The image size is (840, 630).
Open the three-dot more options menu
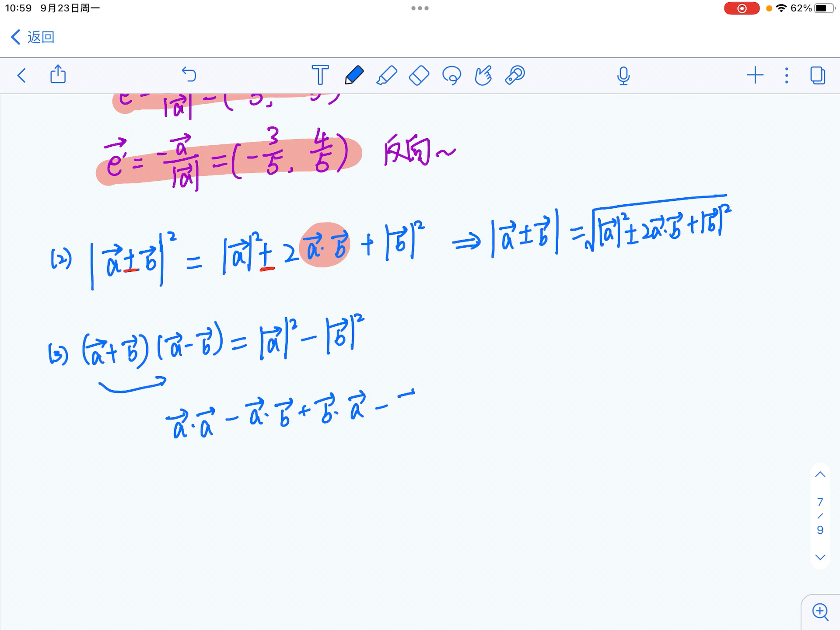coord(786,75)
